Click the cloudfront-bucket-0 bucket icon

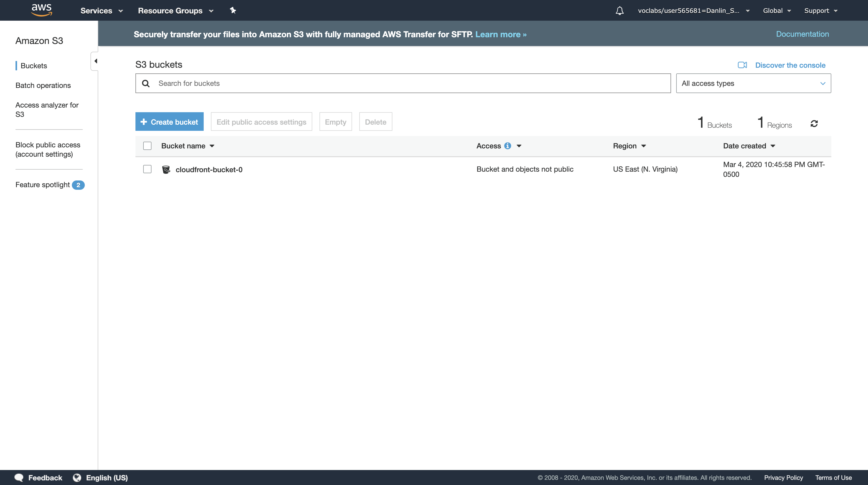[166, 170]
